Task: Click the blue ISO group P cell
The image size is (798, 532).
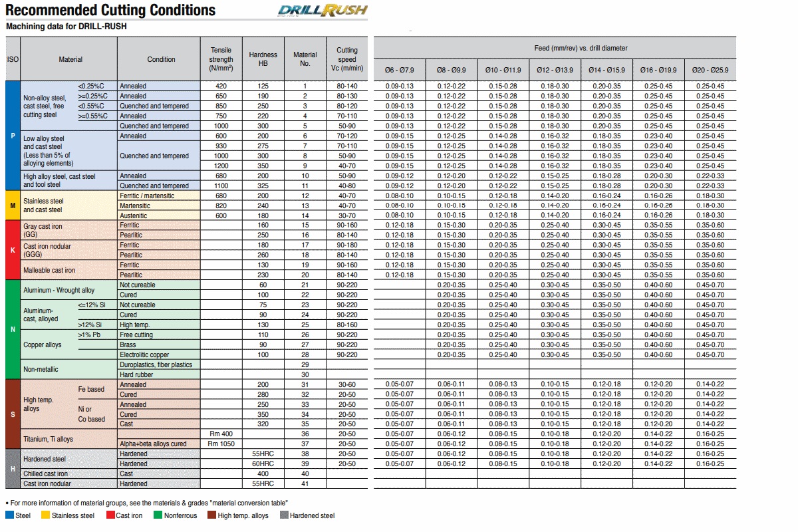Action: 13,136
